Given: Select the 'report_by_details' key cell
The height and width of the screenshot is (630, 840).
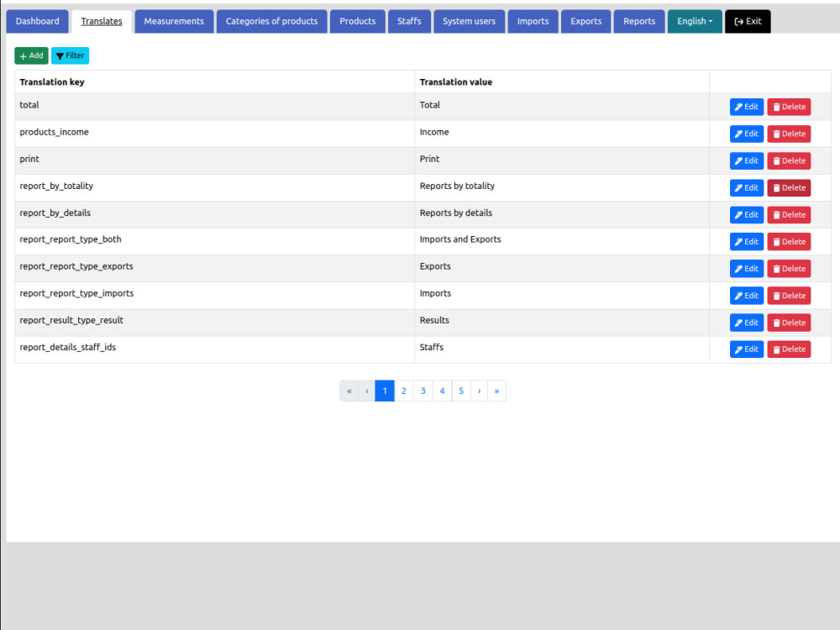Looking at the screenshot, I should pos(215,215).
